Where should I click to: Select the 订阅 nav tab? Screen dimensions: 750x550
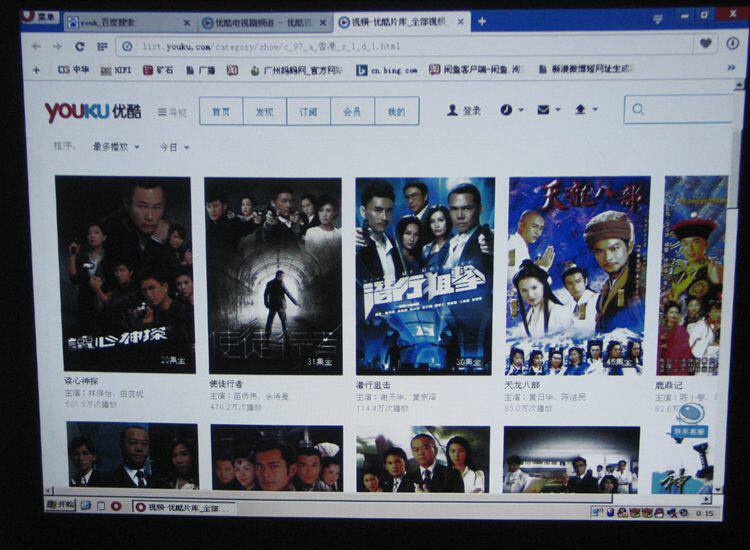[309, 112]
